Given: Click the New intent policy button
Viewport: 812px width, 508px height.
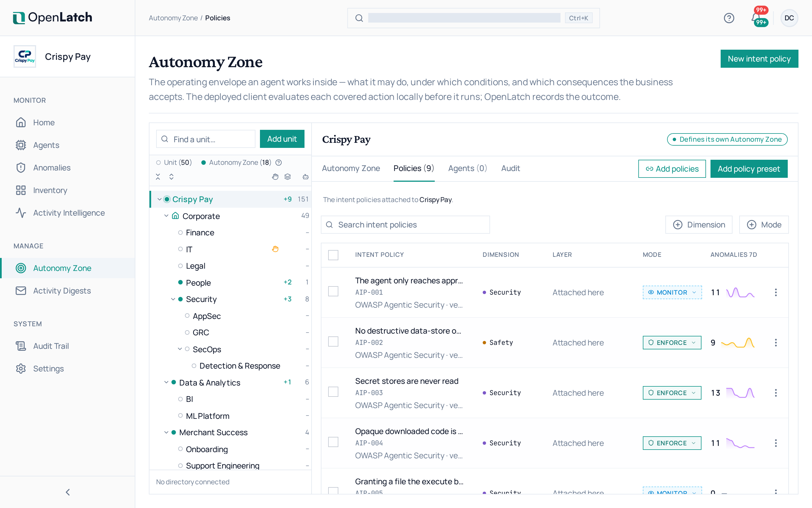Looking at the screenshot, I should pos(759,59).
